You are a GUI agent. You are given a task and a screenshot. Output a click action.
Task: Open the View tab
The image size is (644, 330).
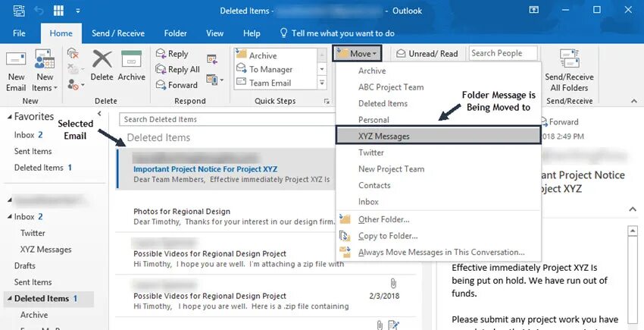(215, 33)
